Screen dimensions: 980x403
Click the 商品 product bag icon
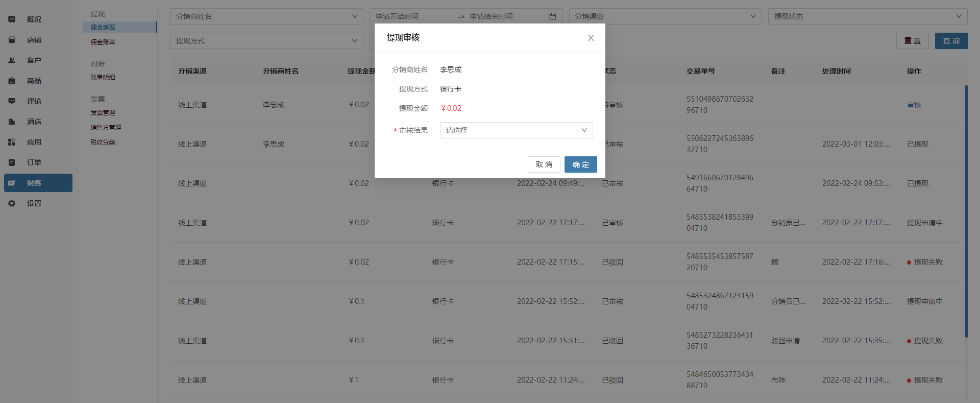point(12,81)
